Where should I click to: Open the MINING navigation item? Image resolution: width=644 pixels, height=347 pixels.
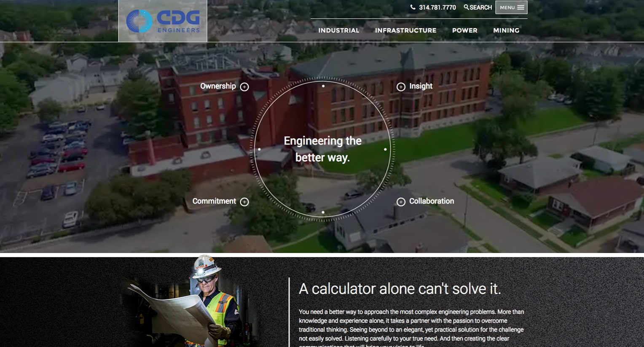[x=506, y=30]
